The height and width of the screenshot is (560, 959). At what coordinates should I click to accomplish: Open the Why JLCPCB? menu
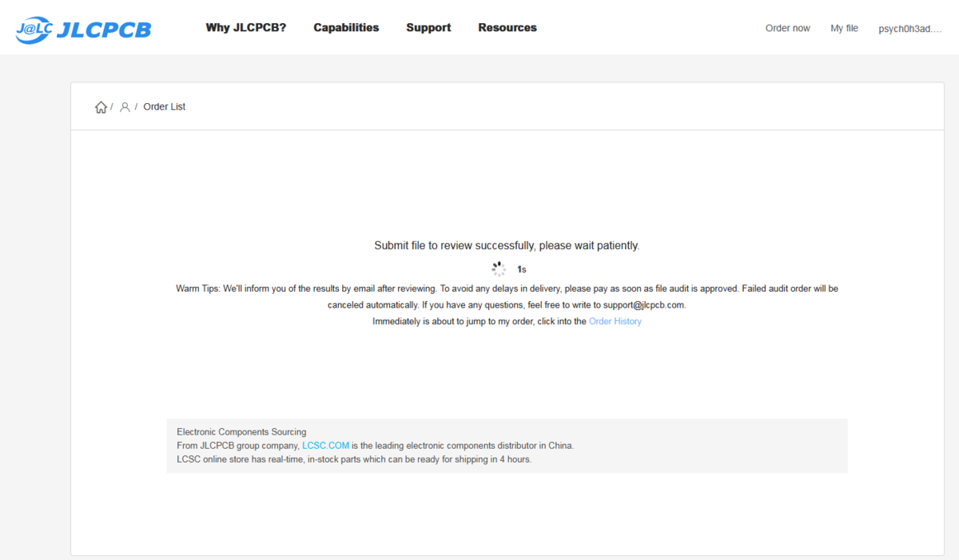[x=246, y=28]
